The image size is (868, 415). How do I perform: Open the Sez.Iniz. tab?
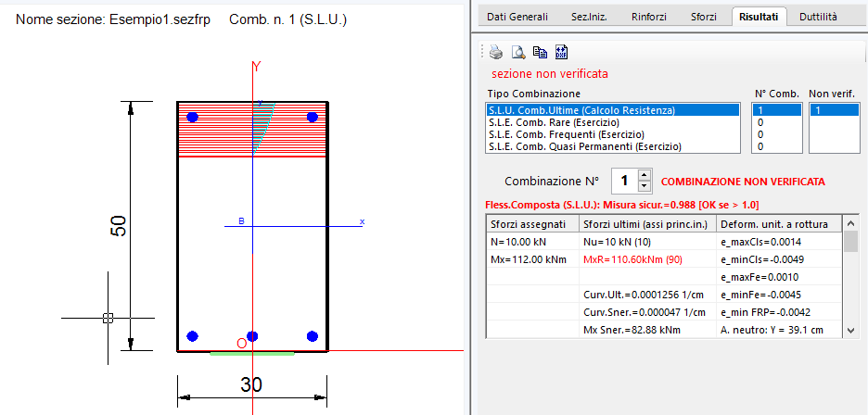pos(589,17)
